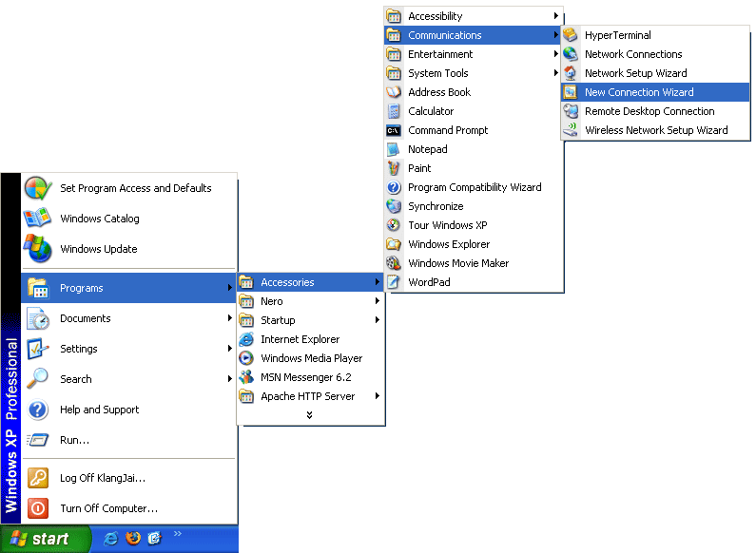Screen dimensions: 756x553
Task: Click the Windows Catalog icon
Action: point(38,219)
